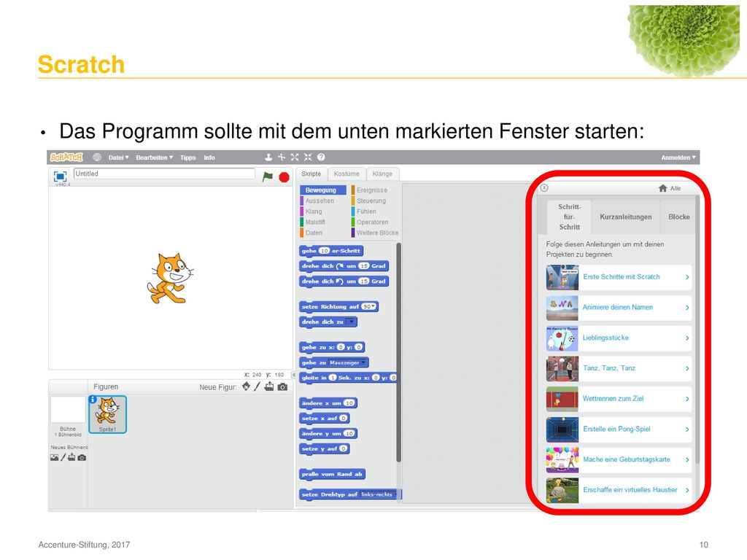Click the Block help question mark icon

pos(321,157)
